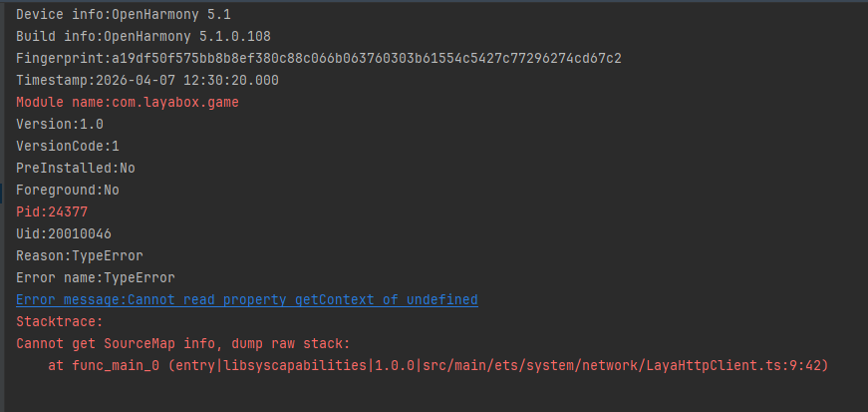The image size is (868, 412).
Task: Click the Uid:20010046 line
Action: tap(64, 233)
